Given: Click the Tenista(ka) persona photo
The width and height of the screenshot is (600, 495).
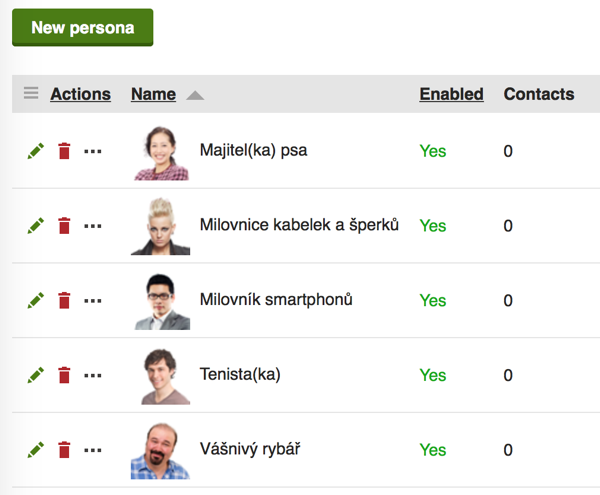Looking at the screenshot, I should point(160,375).
